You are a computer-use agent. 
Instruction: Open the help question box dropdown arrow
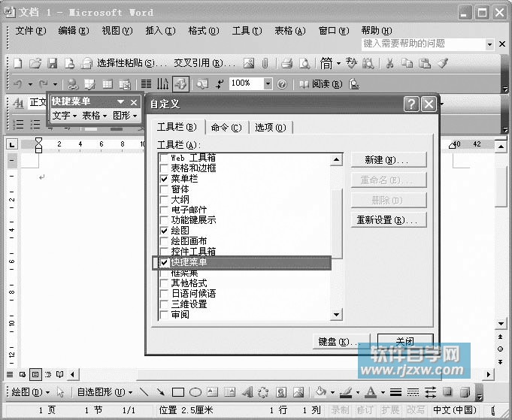coord(489,44)
